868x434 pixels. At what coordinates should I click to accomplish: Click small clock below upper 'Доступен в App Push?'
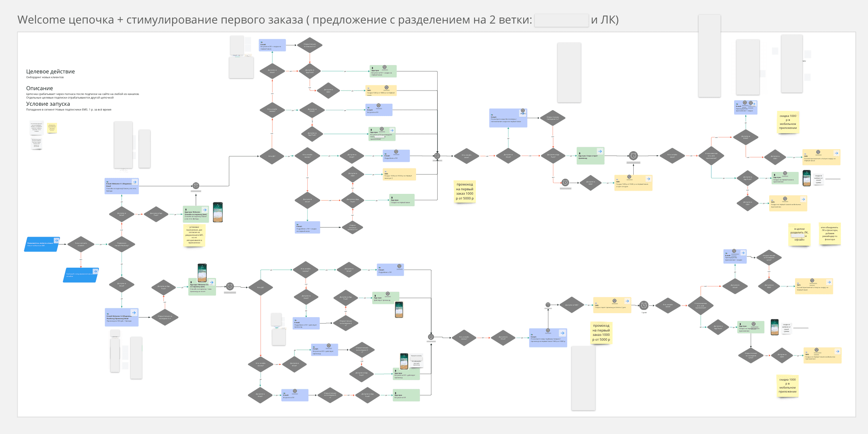(565, 182)
